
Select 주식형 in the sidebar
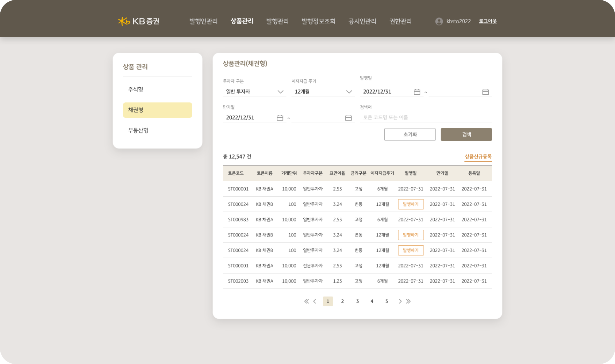click(157, 89)
